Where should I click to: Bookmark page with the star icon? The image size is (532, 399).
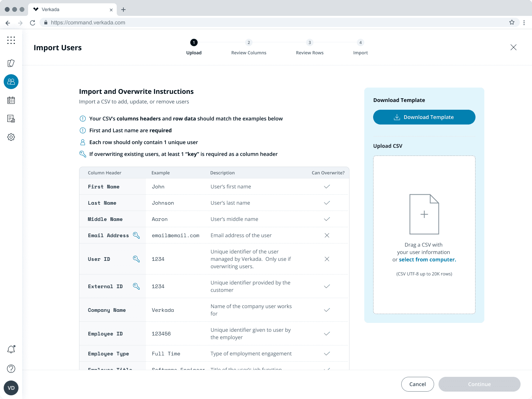click(512, 23)
